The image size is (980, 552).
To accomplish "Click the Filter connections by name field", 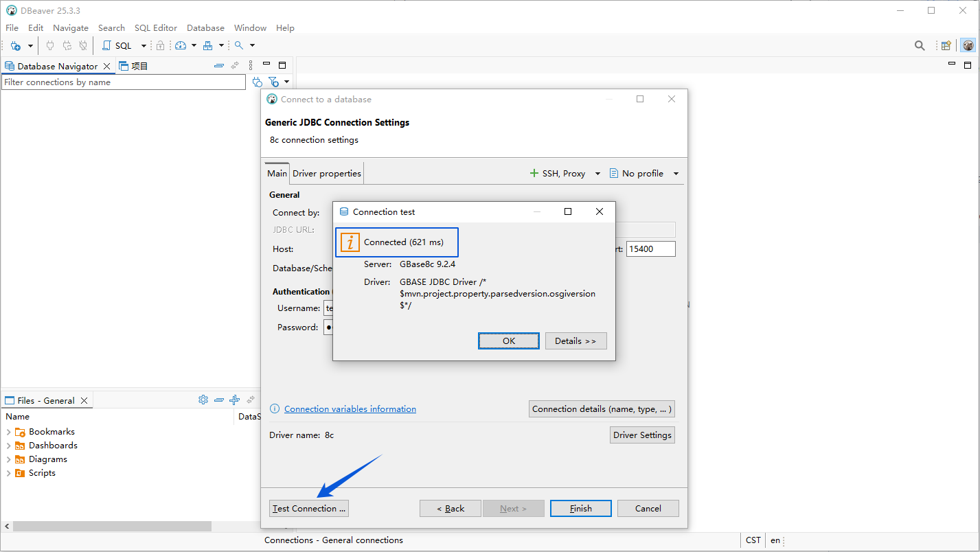I will [124, 82].
